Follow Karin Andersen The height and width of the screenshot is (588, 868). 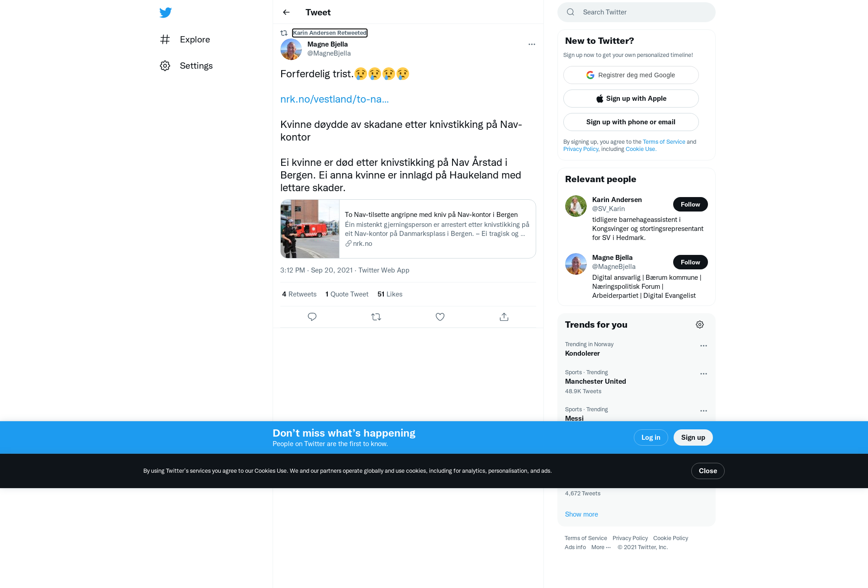click(x=690, y=204)
